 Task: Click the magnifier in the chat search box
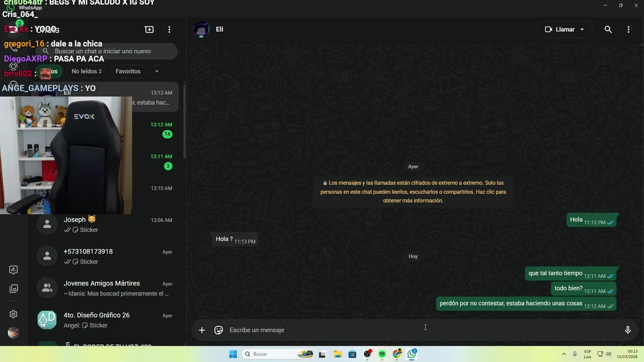click(46, 51)
